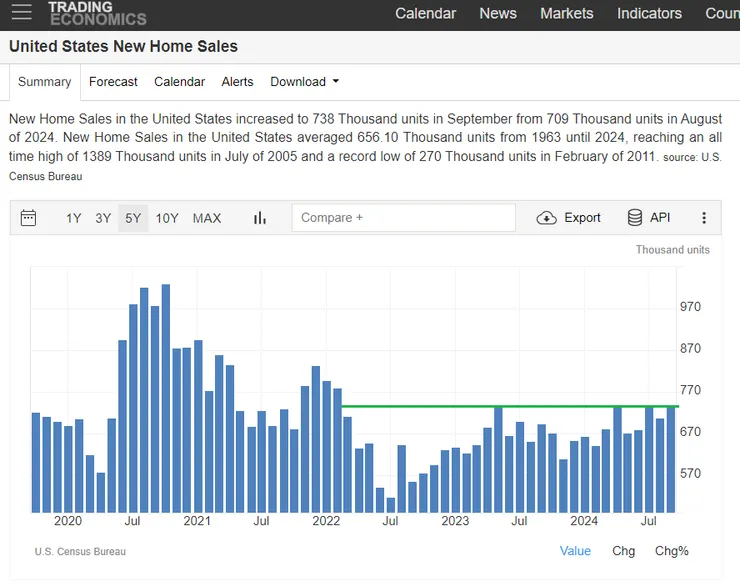Image resolution: width=740 pixels, height=587 pixels.
Task: Open Markets in the top navigation
Action: point(566,14)
